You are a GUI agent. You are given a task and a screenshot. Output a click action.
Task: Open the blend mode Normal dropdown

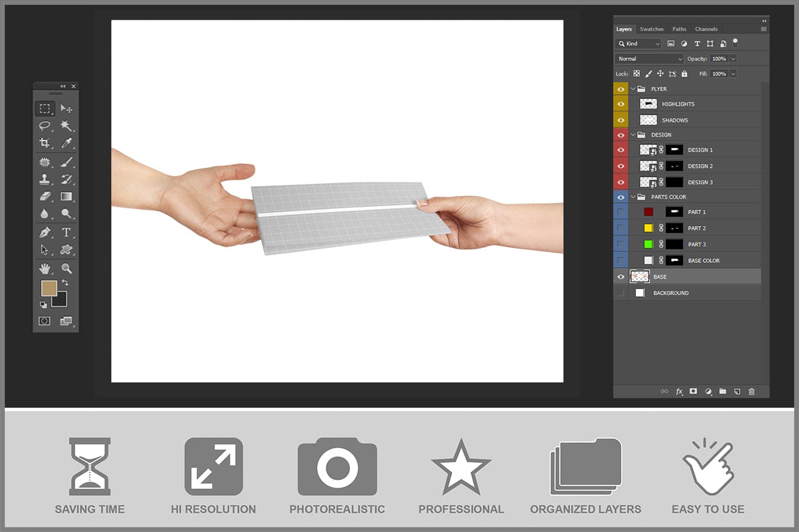point(649,59)
